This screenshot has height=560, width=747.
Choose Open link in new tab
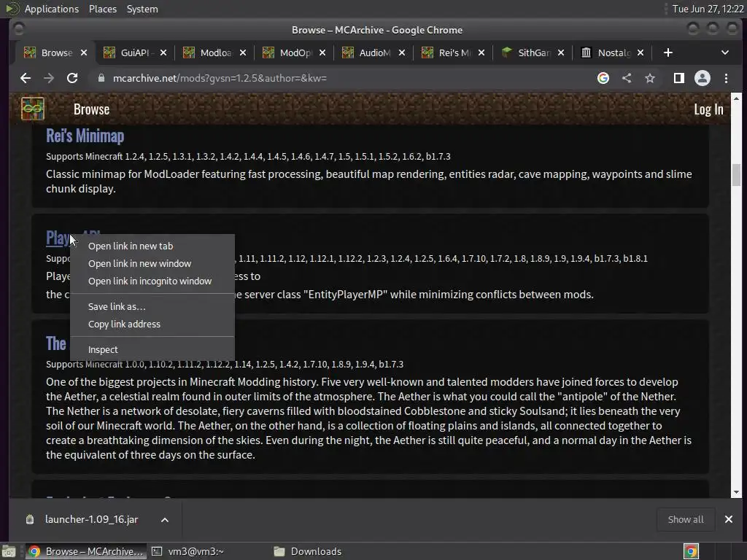coord(152,246)
